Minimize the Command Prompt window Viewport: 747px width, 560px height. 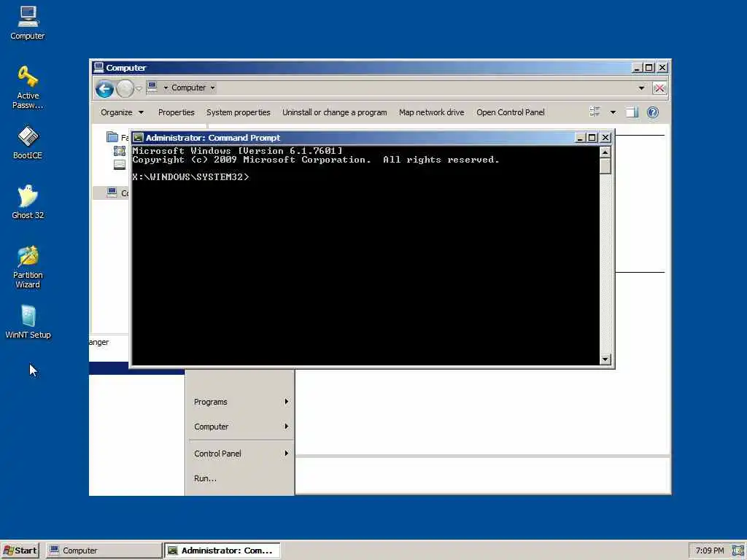tap(580, 138)
